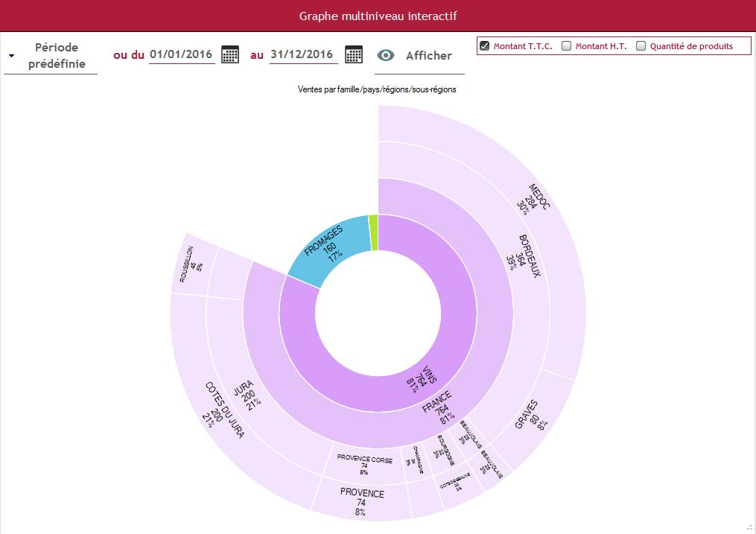
Task: Tick the Quantité de produits checkbox
Action: 641,45
